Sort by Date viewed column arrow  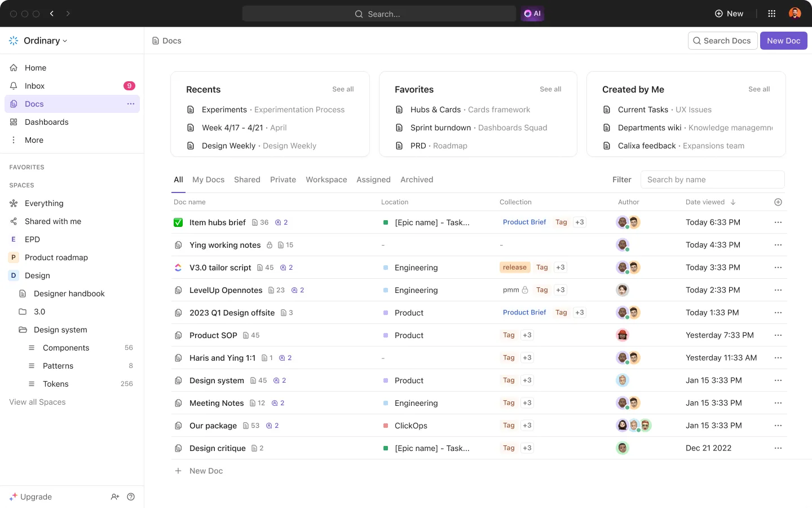733,202
